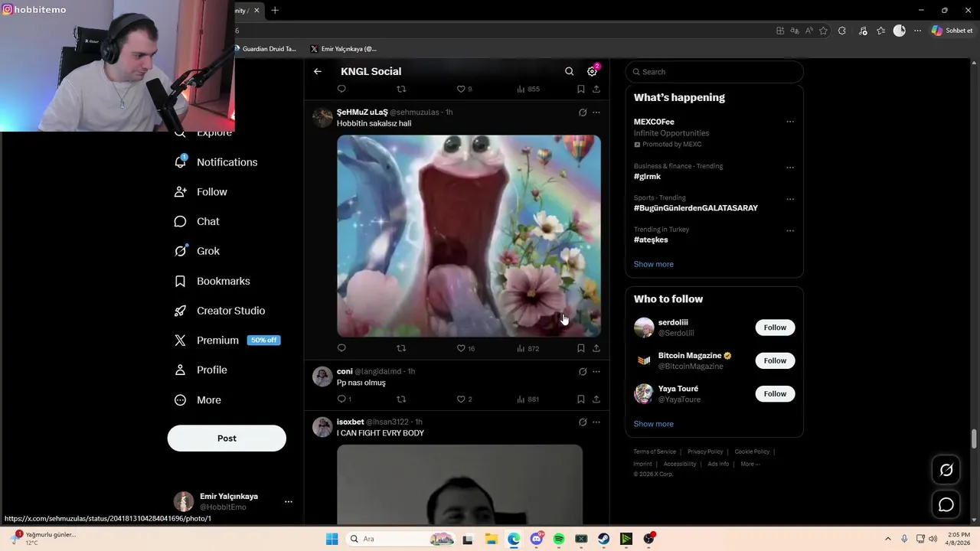View coni's post analytics showing 881
The image size is (980, 551).
[x=528, y=399]
